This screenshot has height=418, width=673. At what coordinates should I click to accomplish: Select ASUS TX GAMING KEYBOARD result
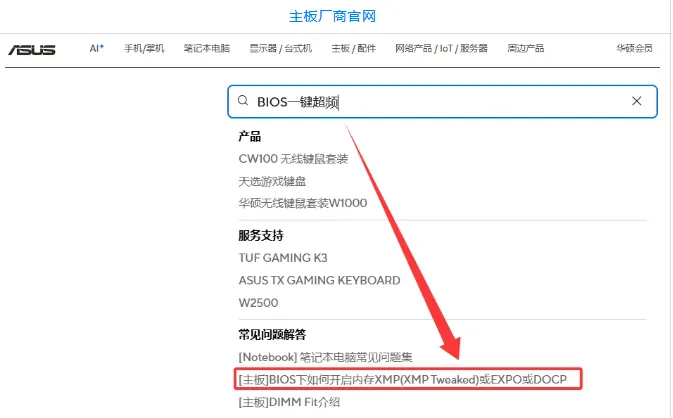319,280
